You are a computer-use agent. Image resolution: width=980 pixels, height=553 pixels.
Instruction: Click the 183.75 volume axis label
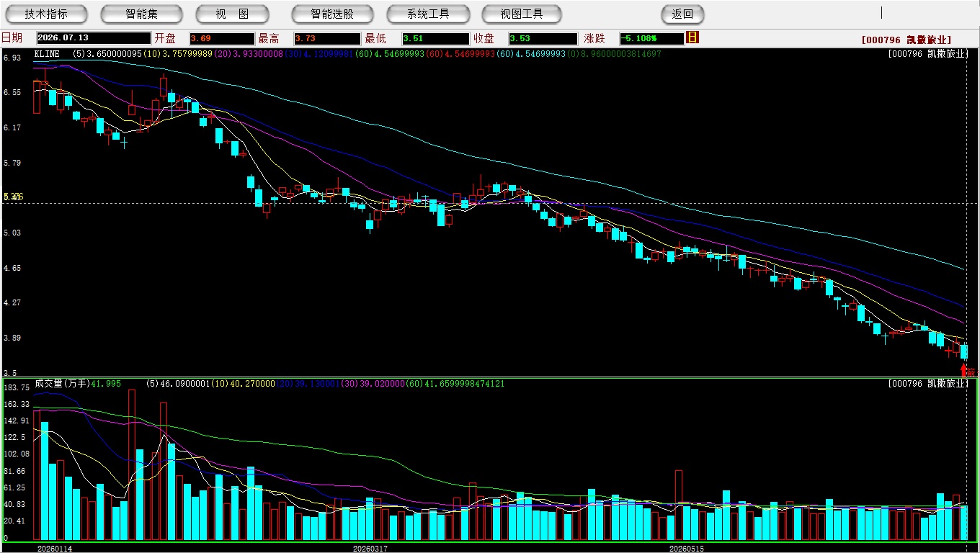coord(15,387)
